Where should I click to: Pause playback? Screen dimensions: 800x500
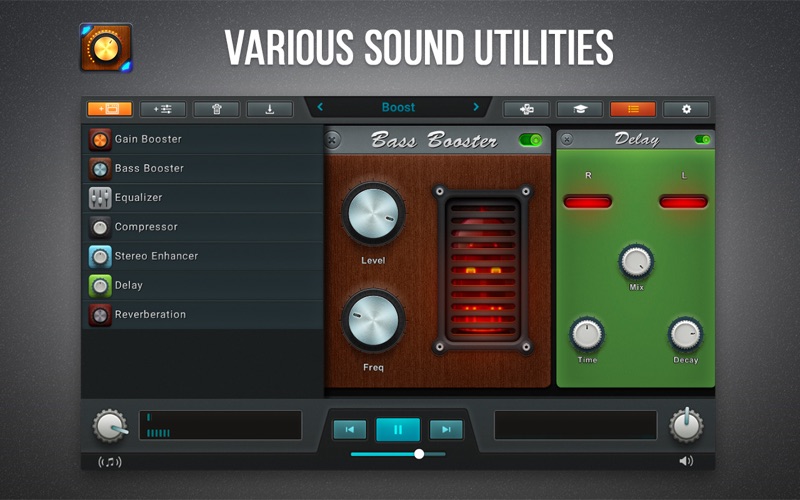tap(398, 429)
